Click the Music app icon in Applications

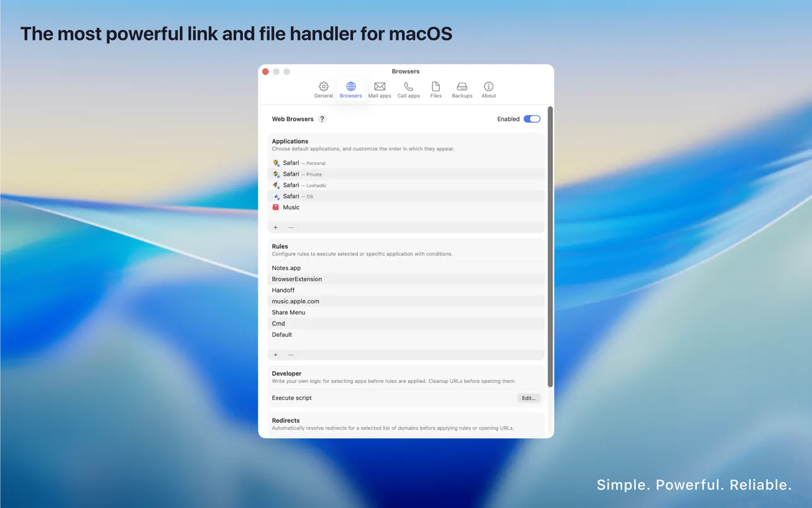point(276,207)
